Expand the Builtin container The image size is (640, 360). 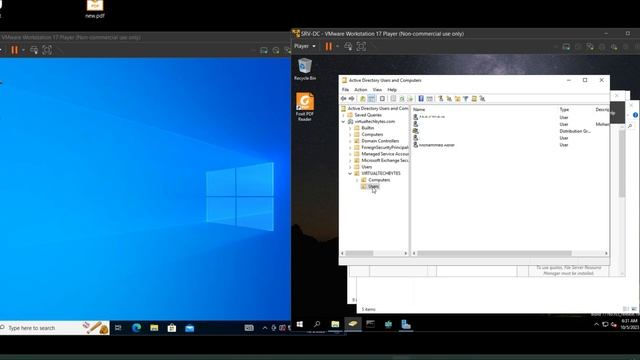pyautogui.click(x=350, y=128)
